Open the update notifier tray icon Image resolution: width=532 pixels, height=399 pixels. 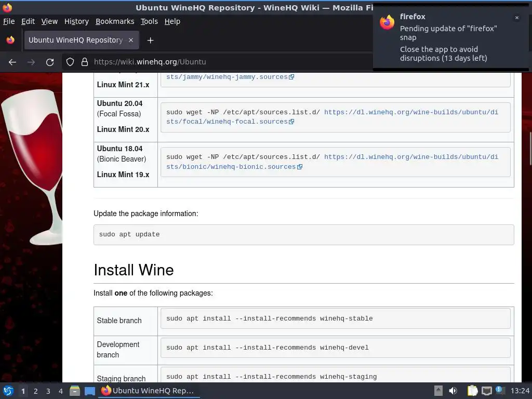click(x=499, y=390)
